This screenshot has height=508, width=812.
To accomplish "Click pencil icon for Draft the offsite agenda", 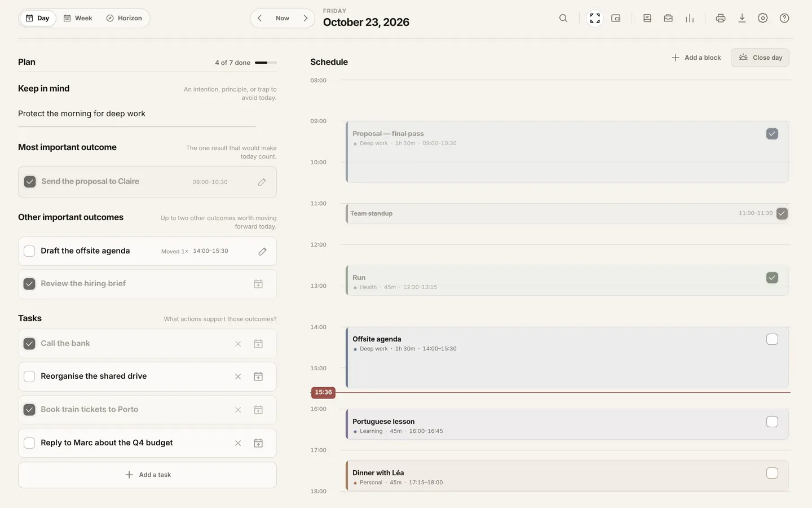I will 262,251.
